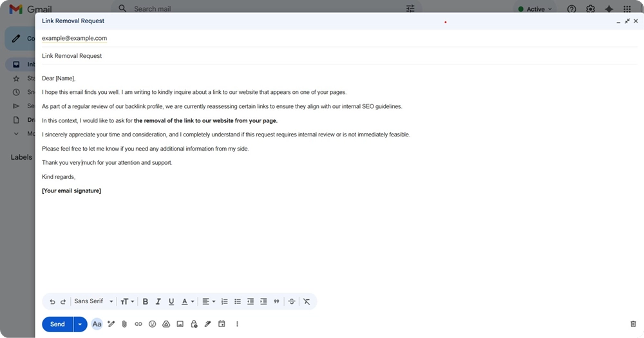Image resolution: width=644 pixels, height=338 pixels.
Task: Pop out the compose window to full screen
Action: (627, 21)
